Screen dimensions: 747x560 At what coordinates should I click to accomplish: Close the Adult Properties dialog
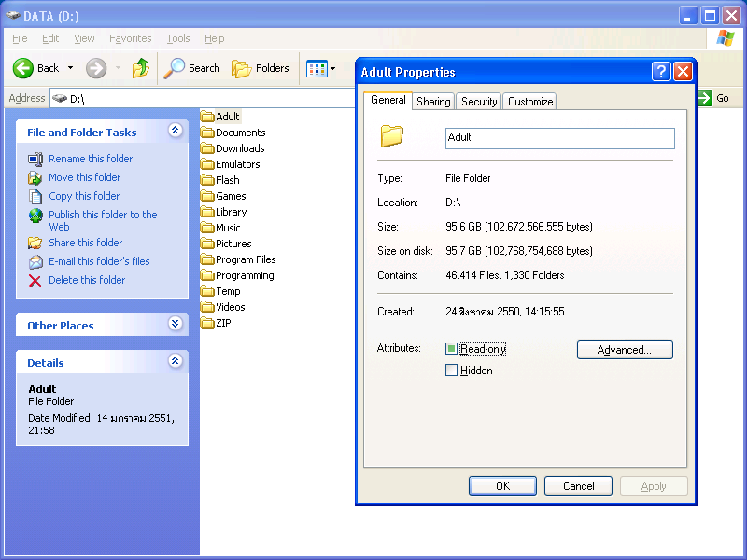(683, 72)
